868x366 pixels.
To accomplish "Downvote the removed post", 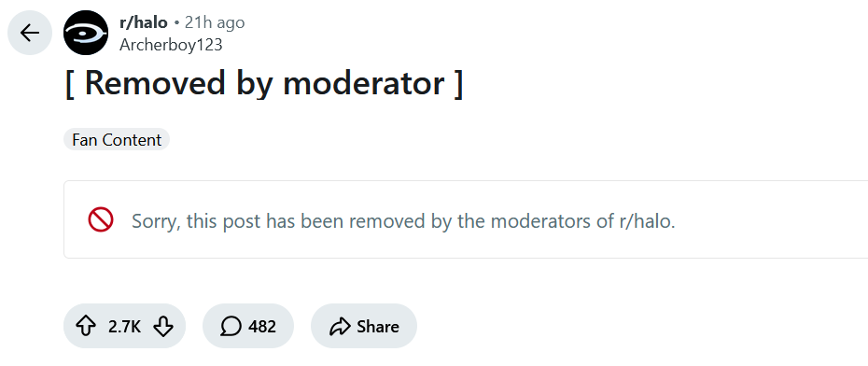I will (x=163, y=326).
